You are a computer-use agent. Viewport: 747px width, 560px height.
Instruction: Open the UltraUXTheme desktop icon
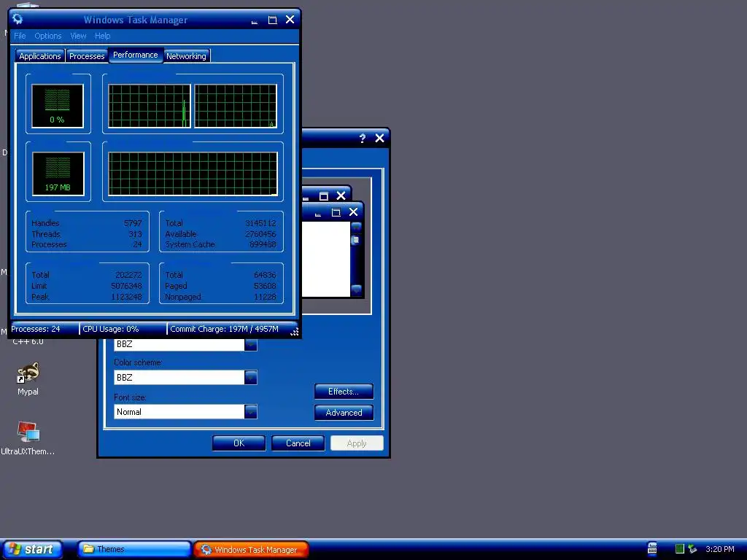pos(28,438)
